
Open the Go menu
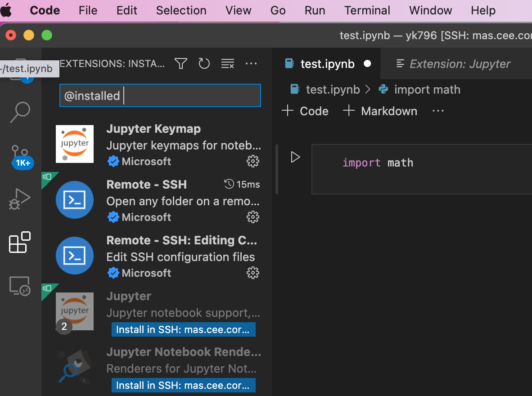(278, 10)
